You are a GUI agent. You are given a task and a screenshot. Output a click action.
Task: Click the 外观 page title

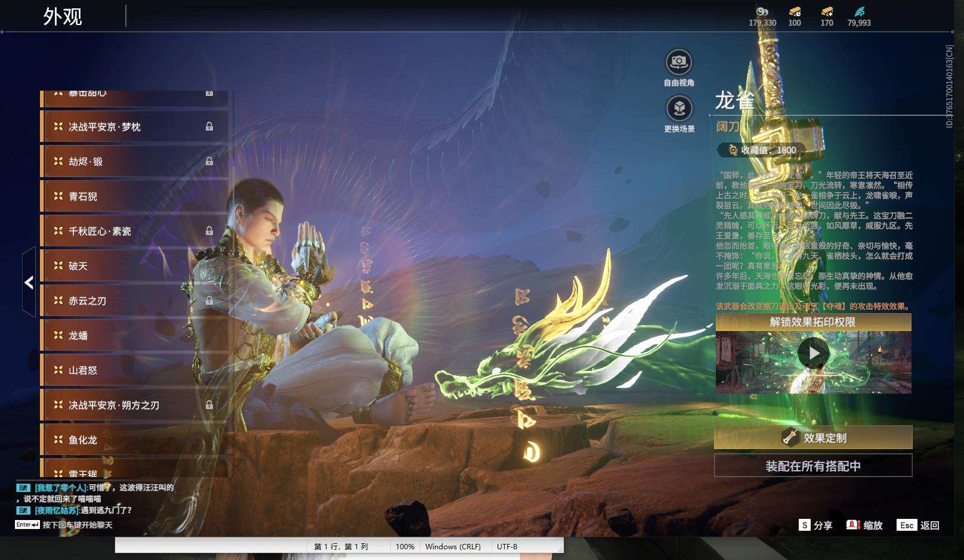(x=63, y=17)
